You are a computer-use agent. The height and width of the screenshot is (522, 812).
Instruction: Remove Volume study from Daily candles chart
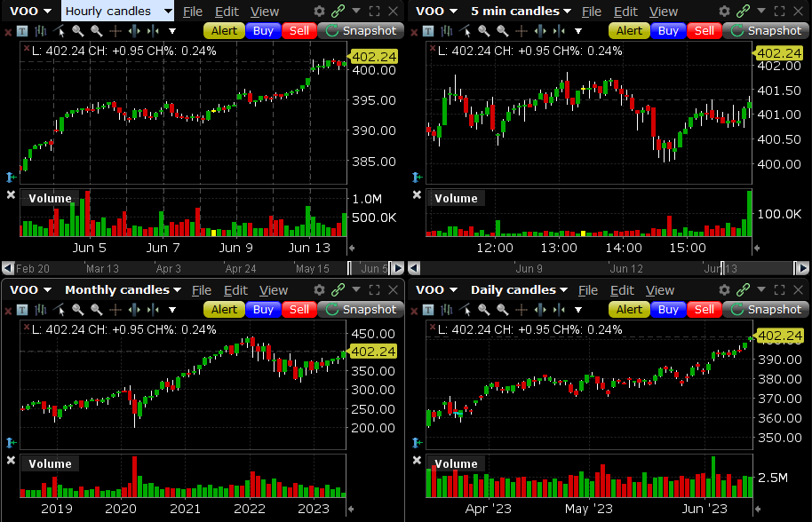coord(417,461)
